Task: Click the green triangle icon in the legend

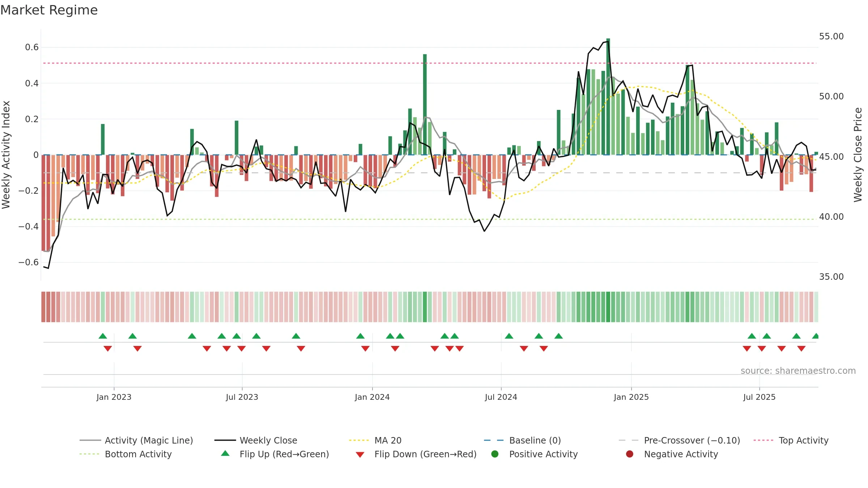Action: point(225,453)
